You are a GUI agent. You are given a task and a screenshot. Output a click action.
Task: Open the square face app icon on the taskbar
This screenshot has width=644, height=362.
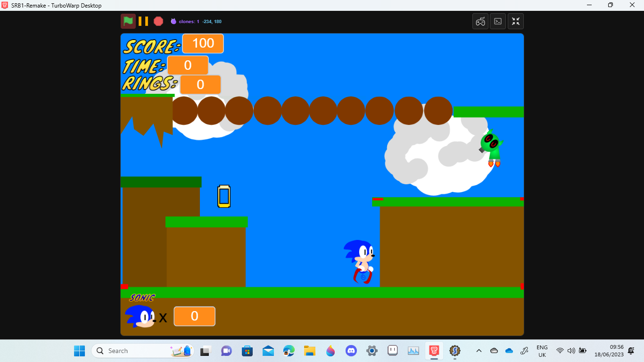[x=393, y=351]
